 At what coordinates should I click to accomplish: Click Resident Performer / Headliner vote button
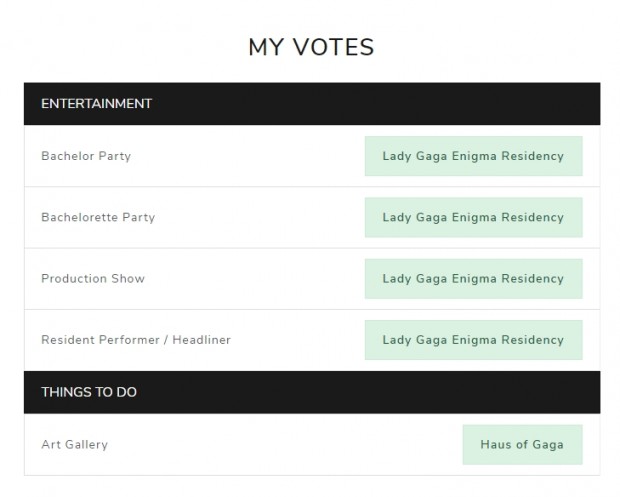tap(473, 340)
